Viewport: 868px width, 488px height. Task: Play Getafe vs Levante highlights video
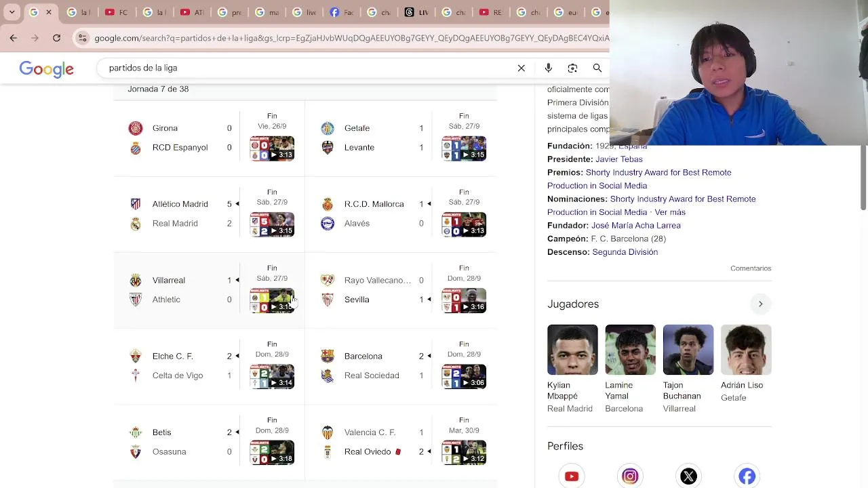[464, 148]
